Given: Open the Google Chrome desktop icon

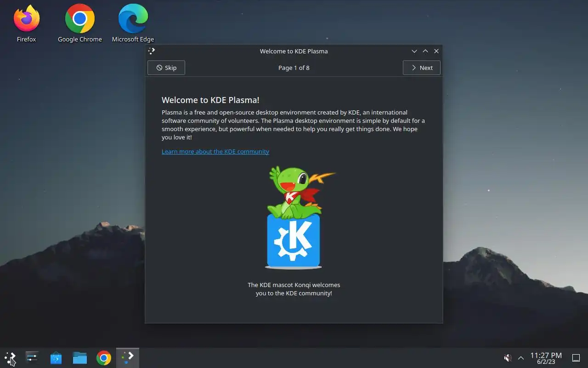Looking at the screenshot, I should point(80,23).
